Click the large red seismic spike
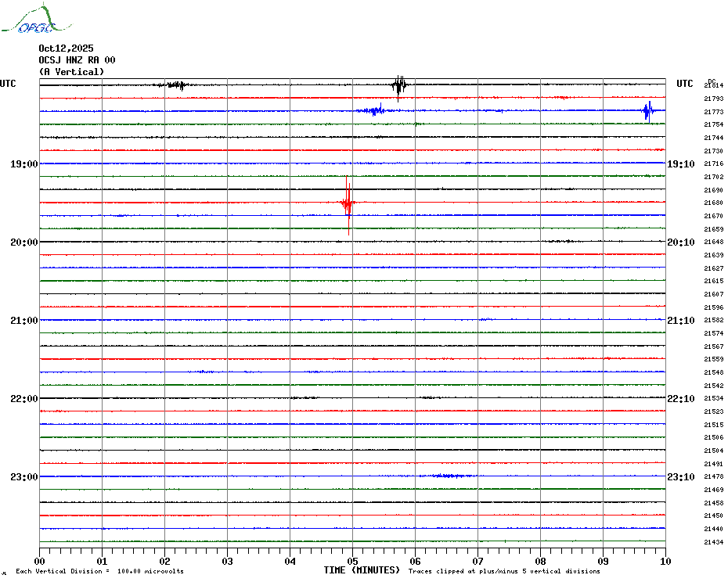This screenshot has width=728, height=582. pos(348,204)
